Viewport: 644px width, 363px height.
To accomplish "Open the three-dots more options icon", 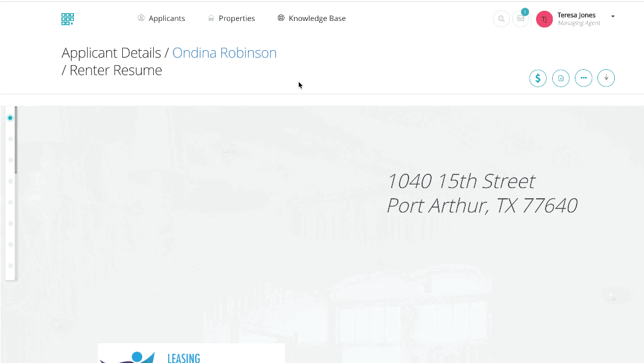I will click(x=583, y=78).
